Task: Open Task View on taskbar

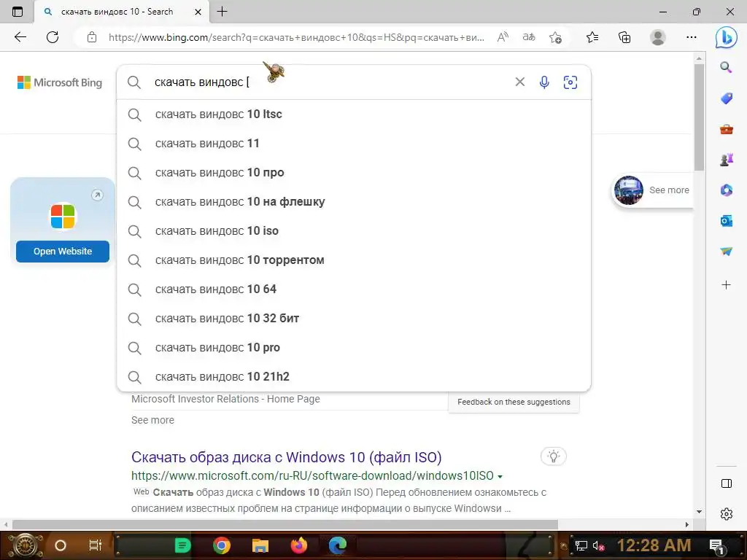Action: click(96, 545)
